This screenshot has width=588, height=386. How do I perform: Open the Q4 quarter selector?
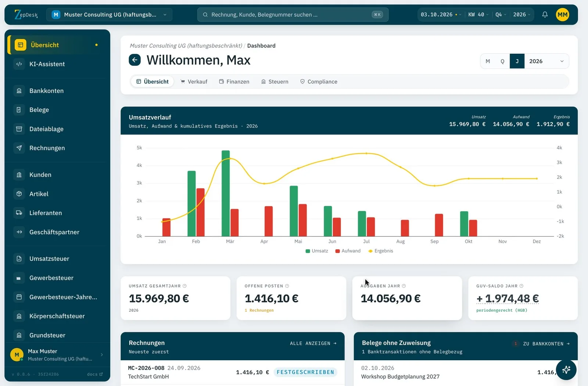[x=501, y=15]
